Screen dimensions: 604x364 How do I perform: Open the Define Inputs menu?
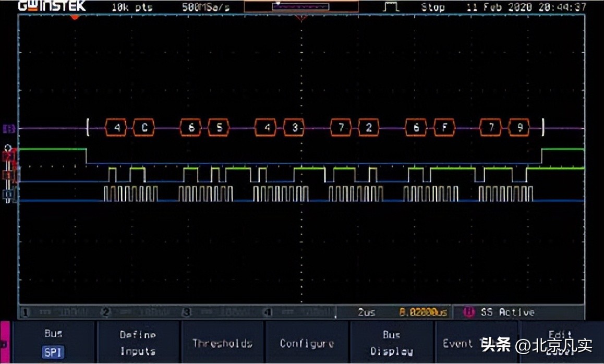(x=138, y=343)
